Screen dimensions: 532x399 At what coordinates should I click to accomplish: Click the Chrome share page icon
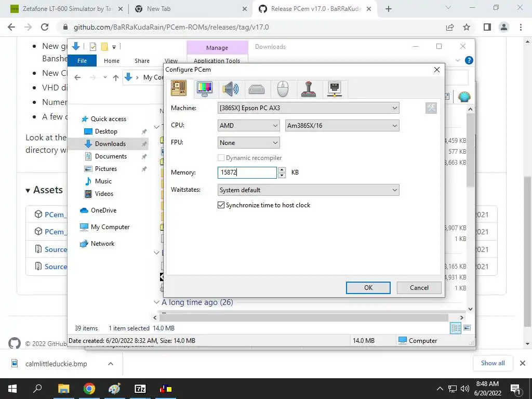[x=450, y=27]
